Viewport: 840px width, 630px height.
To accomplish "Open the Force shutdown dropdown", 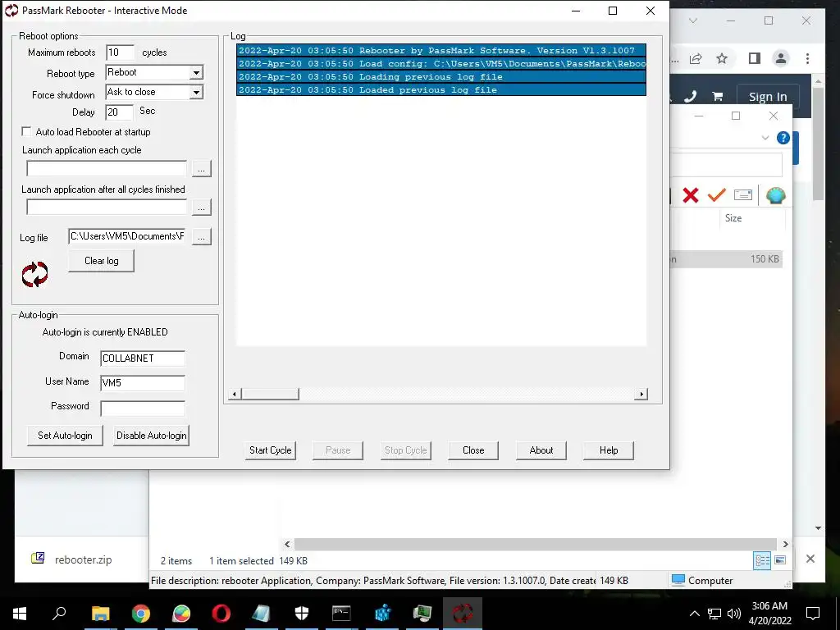I will click(197, 92).
